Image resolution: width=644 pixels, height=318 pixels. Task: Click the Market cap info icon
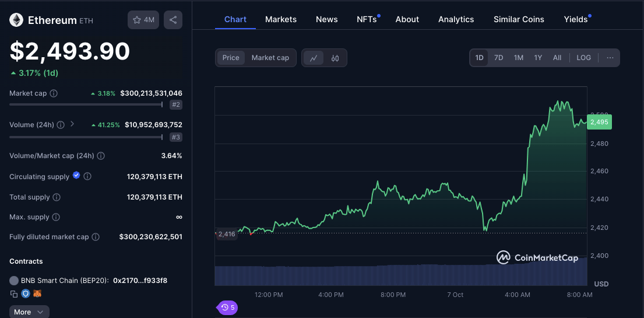(x=54, y=93)
